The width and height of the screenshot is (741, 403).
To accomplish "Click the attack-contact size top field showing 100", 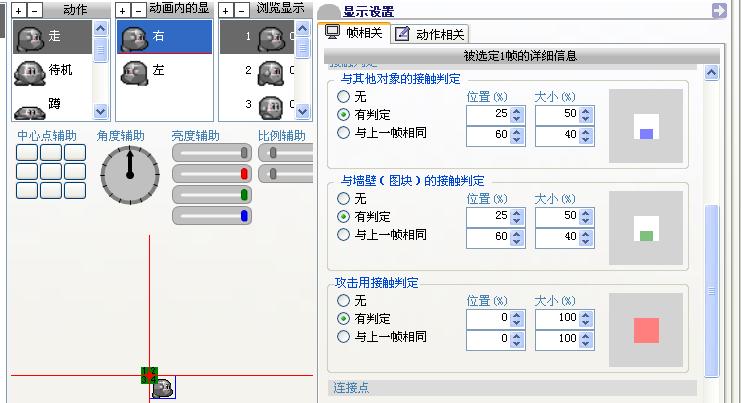I will pos(557,318).
